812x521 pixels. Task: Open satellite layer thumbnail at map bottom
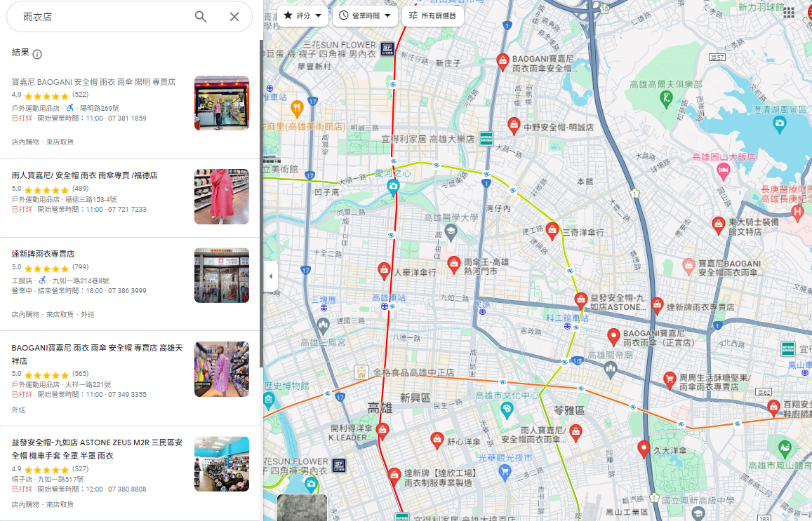click(302, 508)
